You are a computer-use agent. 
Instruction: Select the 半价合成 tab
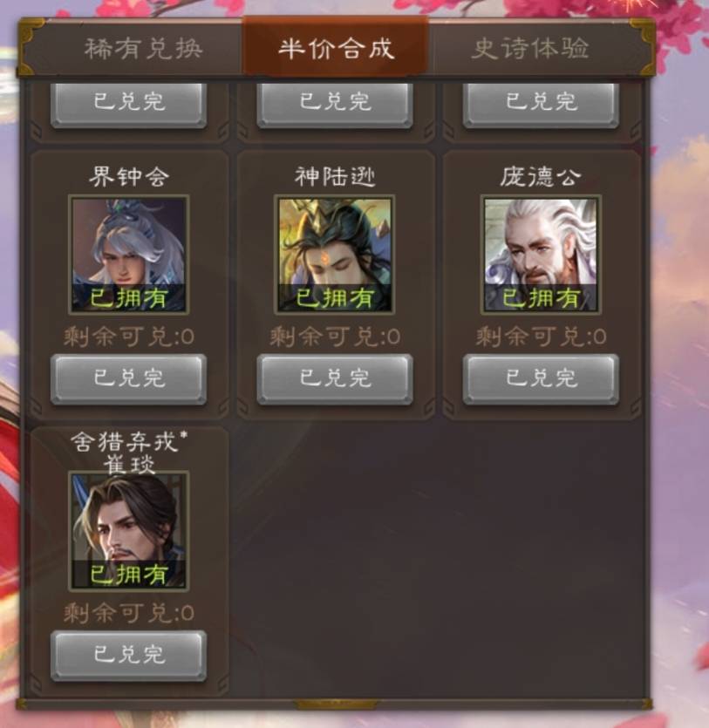click(x=336, y=48)
